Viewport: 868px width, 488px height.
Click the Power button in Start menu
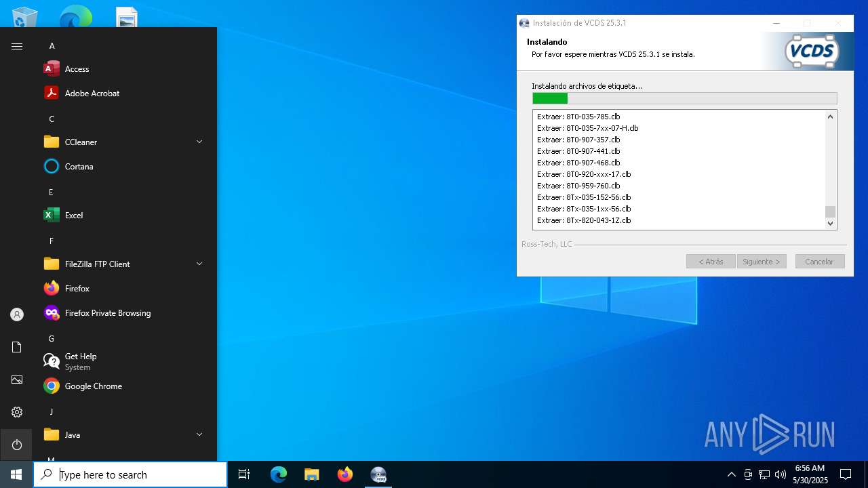(x=17, y=445)
